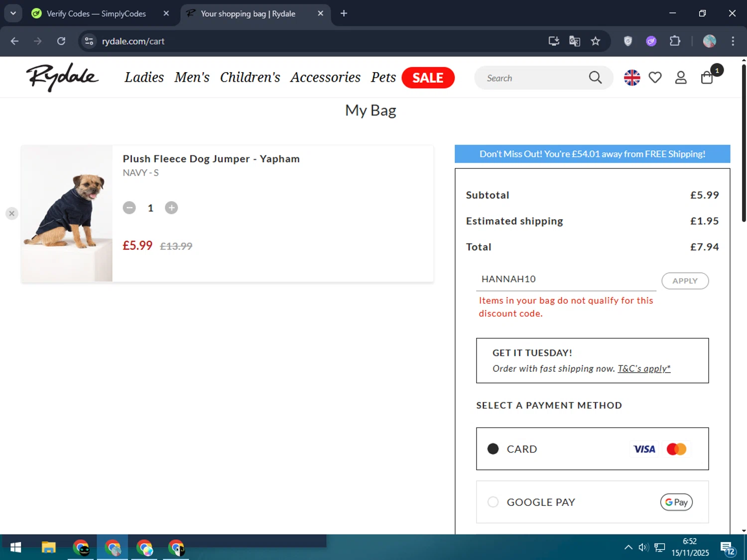The width and height of the screenshot is (747, 560).
Task: Bookmark this page with star icon
Action: point(596,41)
